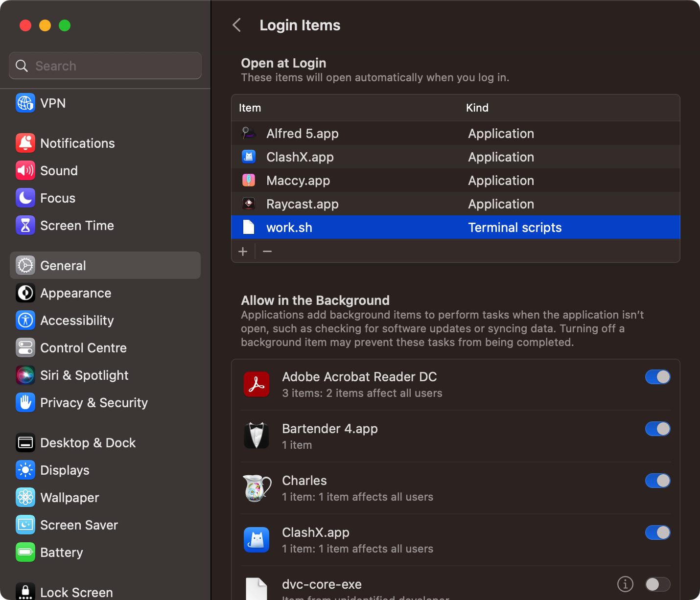700x600 pixels.
Task: Open Screen Time settings
Action: click(105, 226)
